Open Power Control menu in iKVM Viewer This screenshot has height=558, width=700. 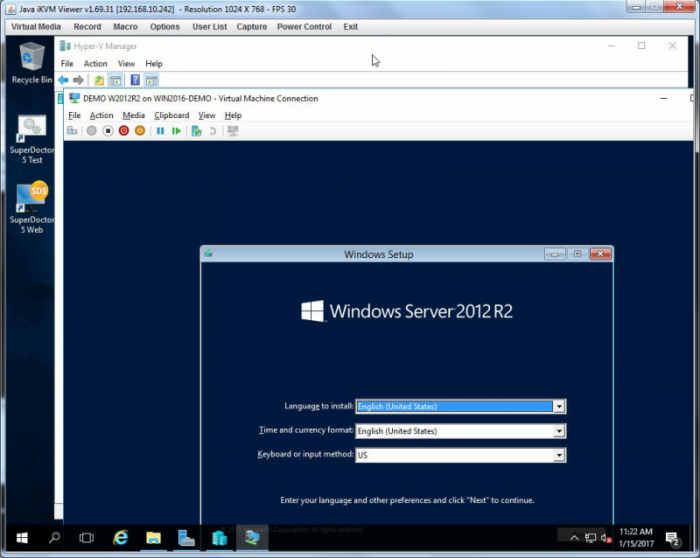304,27
